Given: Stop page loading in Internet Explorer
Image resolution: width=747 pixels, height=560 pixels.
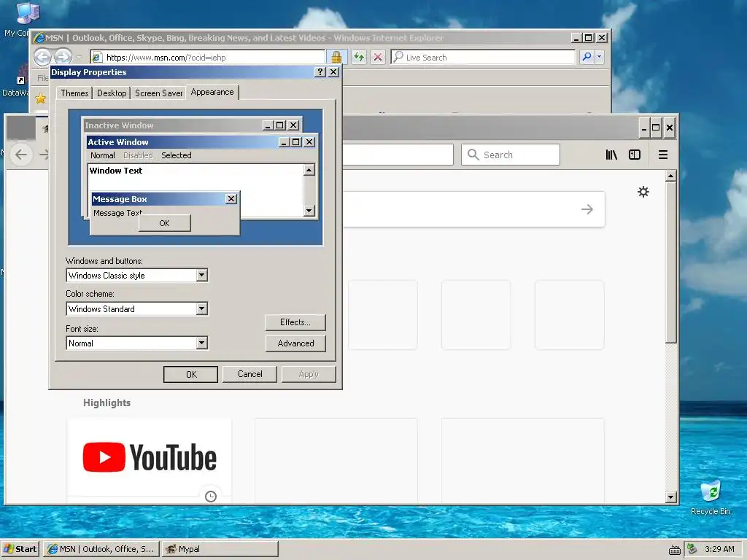Looking at the screenshot, I should [378, 57].
